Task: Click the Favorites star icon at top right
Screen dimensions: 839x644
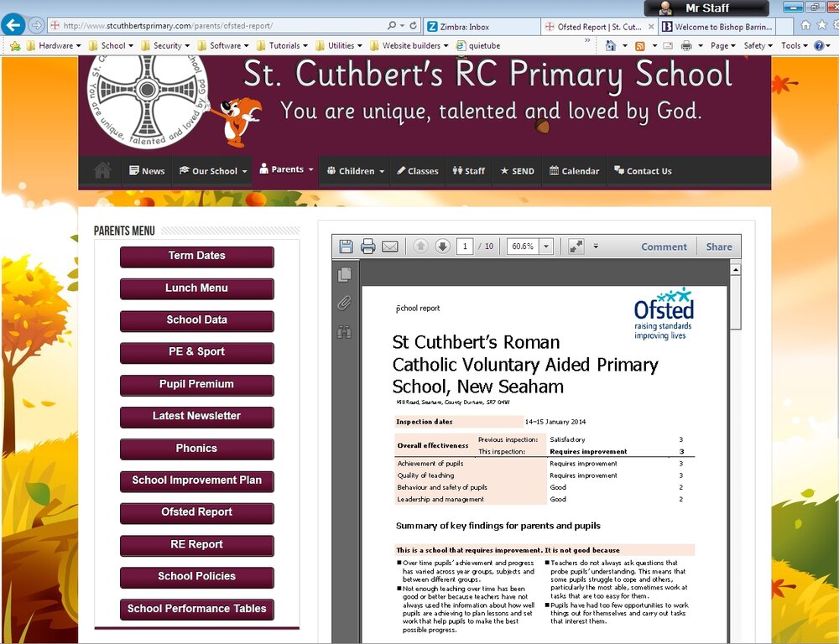Action: point(822,24)
